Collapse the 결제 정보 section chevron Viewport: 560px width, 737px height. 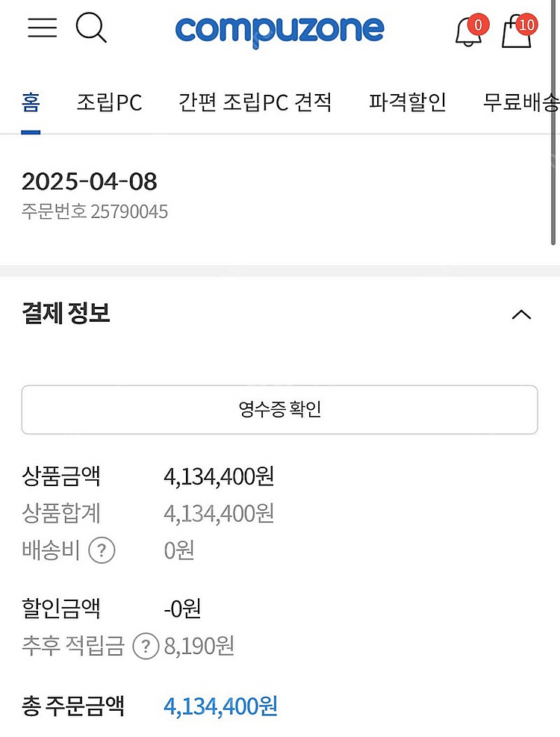click(x=521, y=314)
